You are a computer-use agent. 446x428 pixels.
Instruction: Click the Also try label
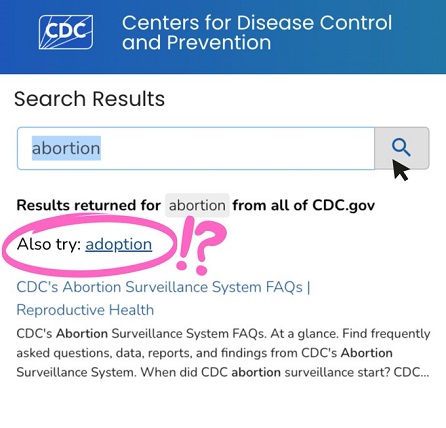tap(49, 244)
